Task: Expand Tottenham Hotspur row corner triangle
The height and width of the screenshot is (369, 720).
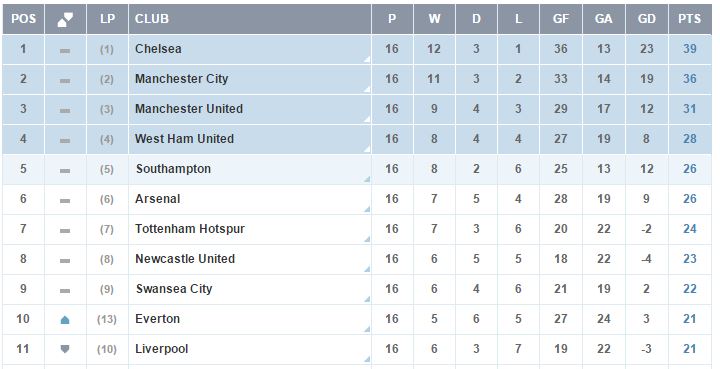Action: click(x=367, y=240)
